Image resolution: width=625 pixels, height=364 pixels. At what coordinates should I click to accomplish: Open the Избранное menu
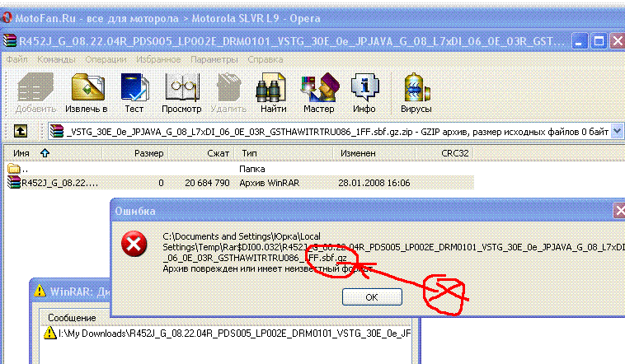tap(158, 59)
